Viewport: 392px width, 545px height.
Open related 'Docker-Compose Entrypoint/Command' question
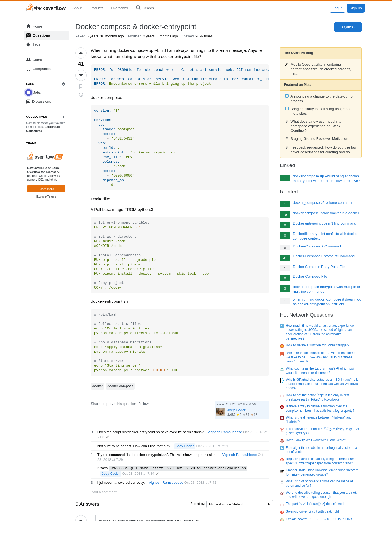[324, 256]
